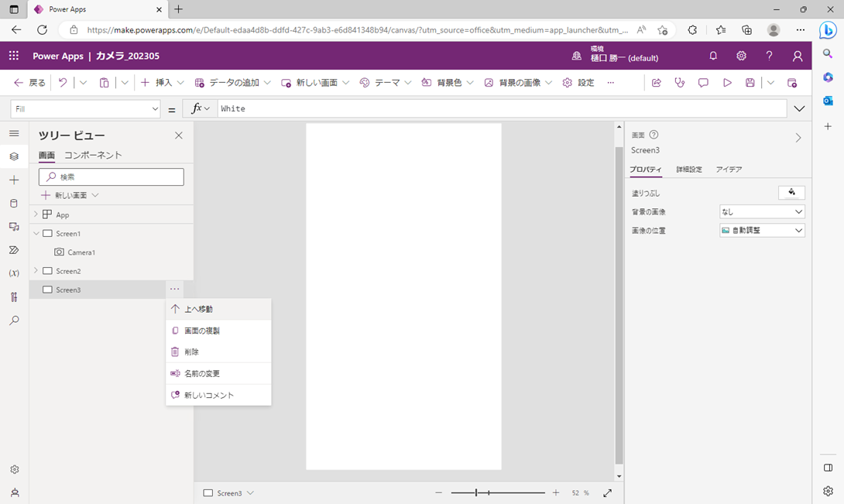Open the テーマ theme button
The image size is (844, 504).
(386, 82)
